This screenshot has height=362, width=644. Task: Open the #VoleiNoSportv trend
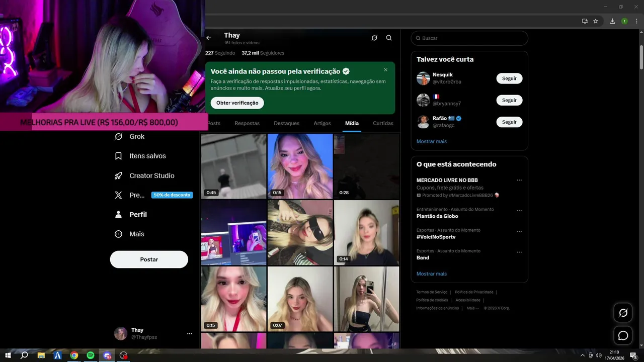436,237
